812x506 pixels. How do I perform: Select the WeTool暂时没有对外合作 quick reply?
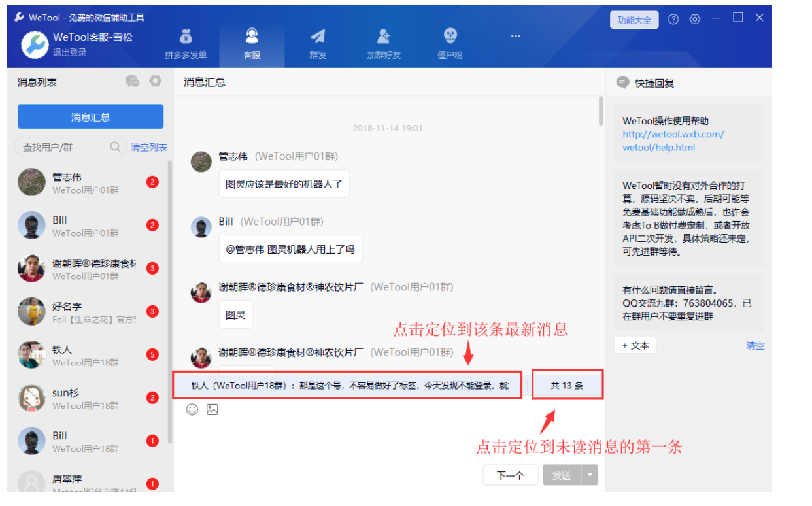click(689, 218)
